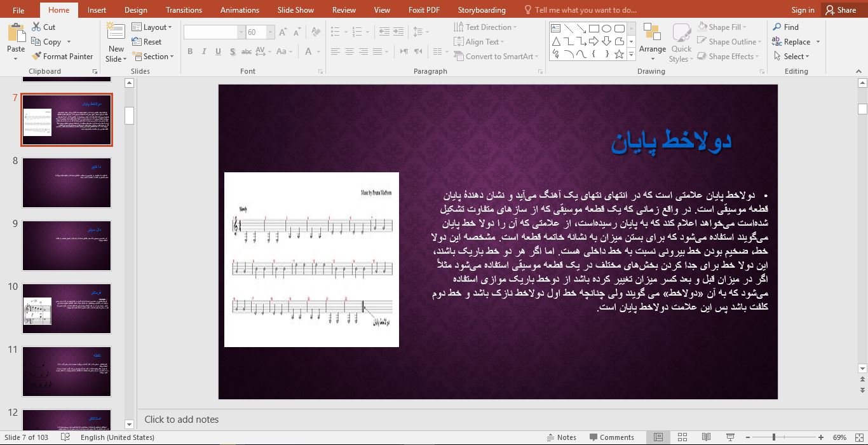Screen dimensions: 868x445
Task: Click the Format Painter brush icon
Action: (37, 57)
